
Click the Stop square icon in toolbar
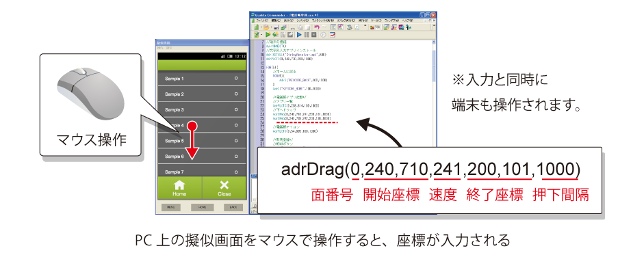coord(313,35)
